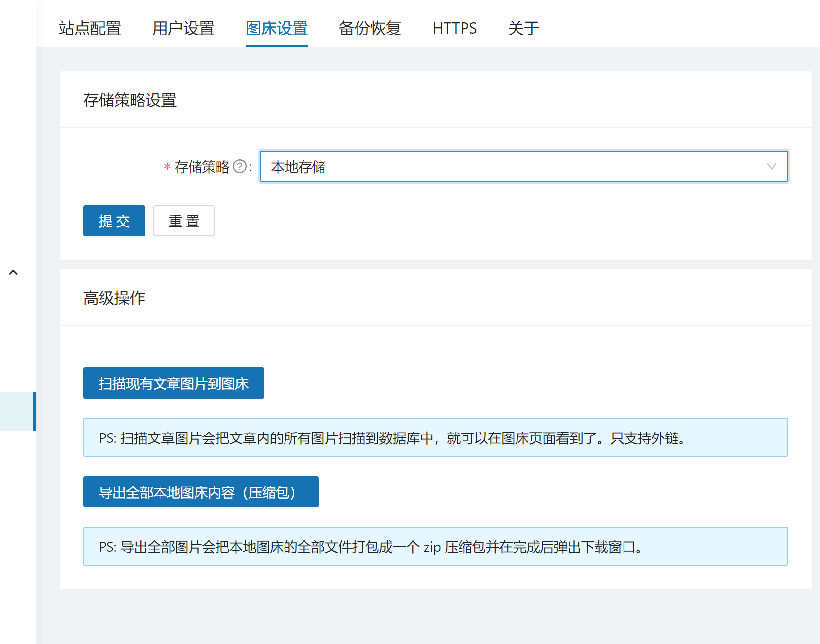Open the 存储策略 dropdown showing 本地存储
The width and height of the screenshot is (820, 644).
[524, 166]
